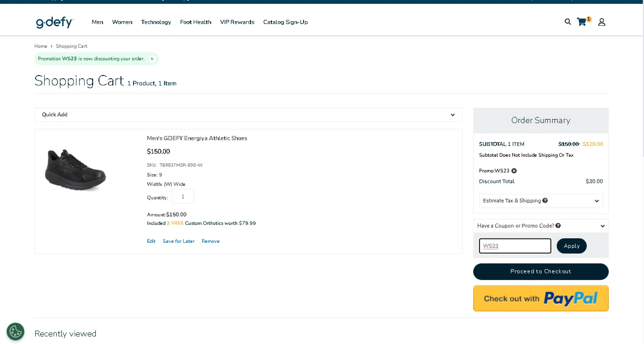Click the Recently viewed heading
This screenshot has height=344, width=644.
(x=65, y=334)
